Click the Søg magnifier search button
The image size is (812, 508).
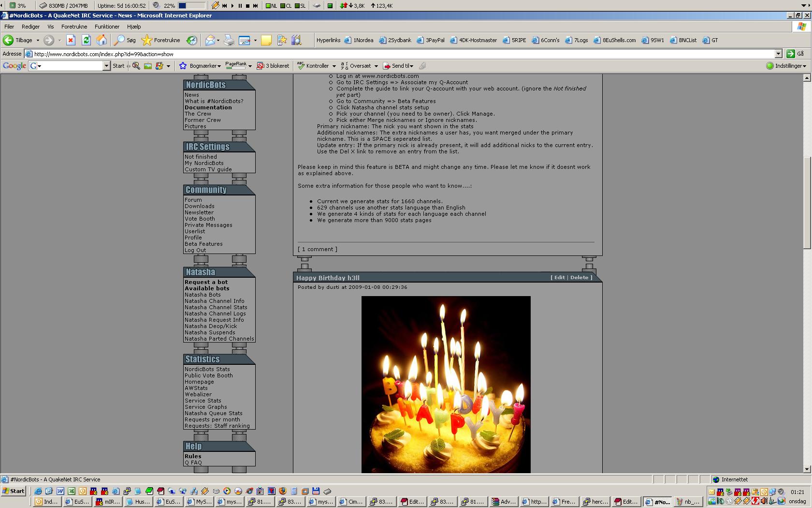click(x=125, y=40)
